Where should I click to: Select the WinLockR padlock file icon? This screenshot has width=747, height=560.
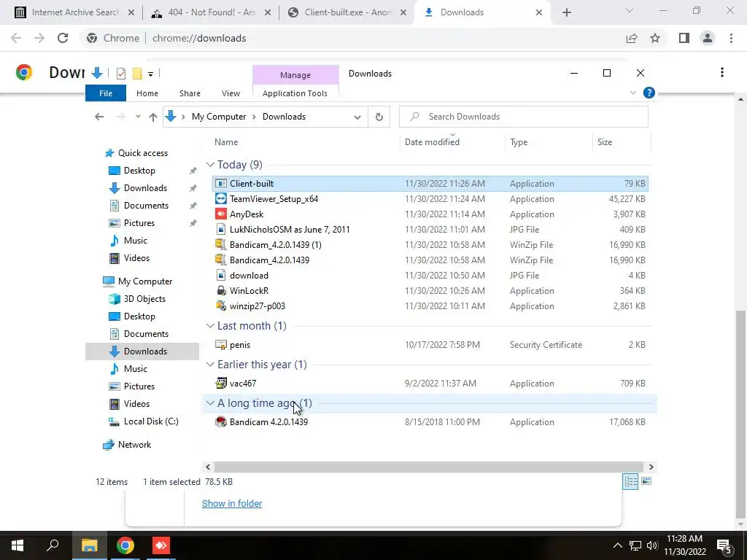pos(220,290)
